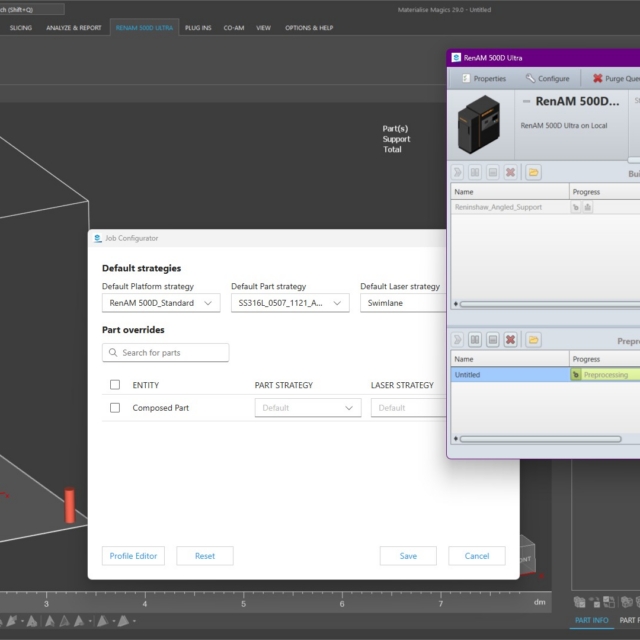The height and width of the screenshot is (640, 640).
Task: Click the preprocess queue Progress column header
Action: point(605,359)
